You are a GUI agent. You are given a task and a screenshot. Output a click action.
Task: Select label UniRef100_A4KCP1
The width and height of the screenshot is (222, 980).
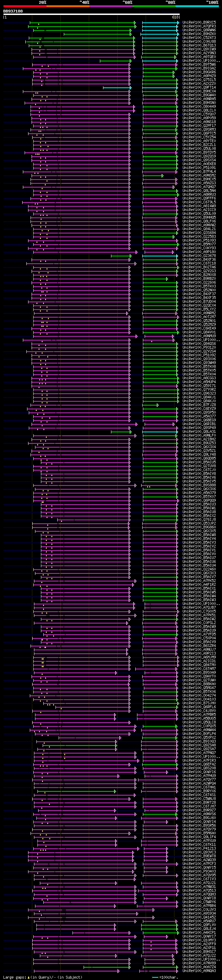[199, 932]
